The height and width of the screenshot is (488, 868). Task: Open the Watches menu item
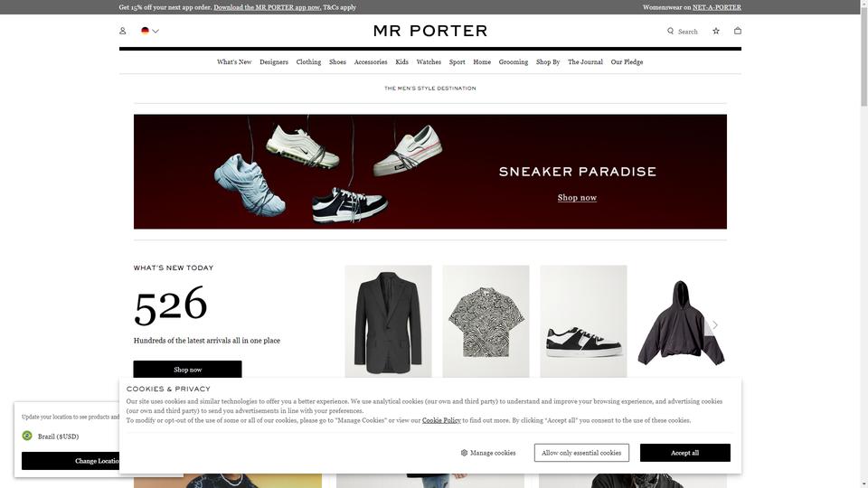(429, 62)
